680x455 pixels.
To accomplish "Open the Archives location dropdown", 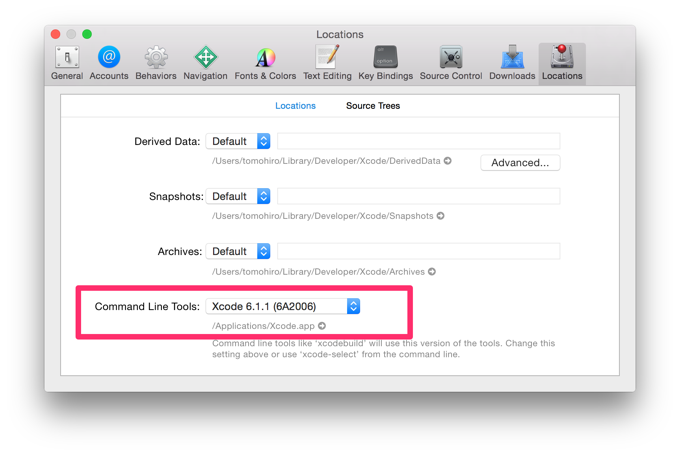I will tap(238, 251).
